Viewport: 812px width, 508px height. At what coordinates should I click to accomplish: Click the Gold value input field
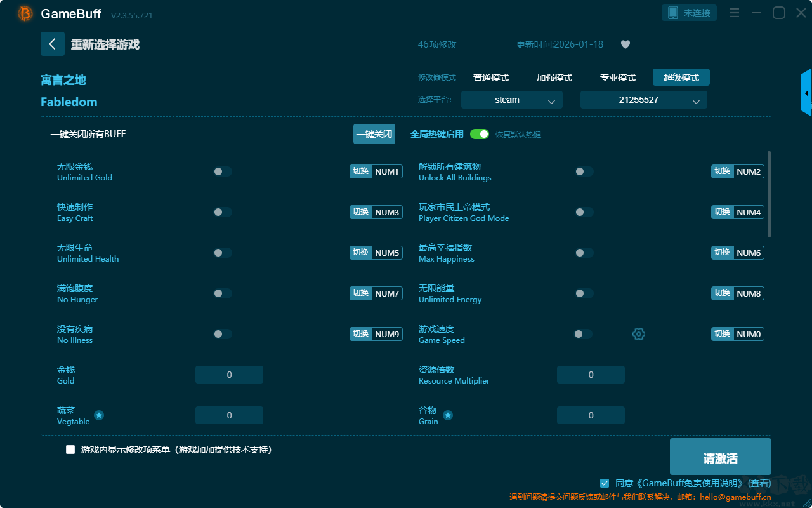point(229,375)
